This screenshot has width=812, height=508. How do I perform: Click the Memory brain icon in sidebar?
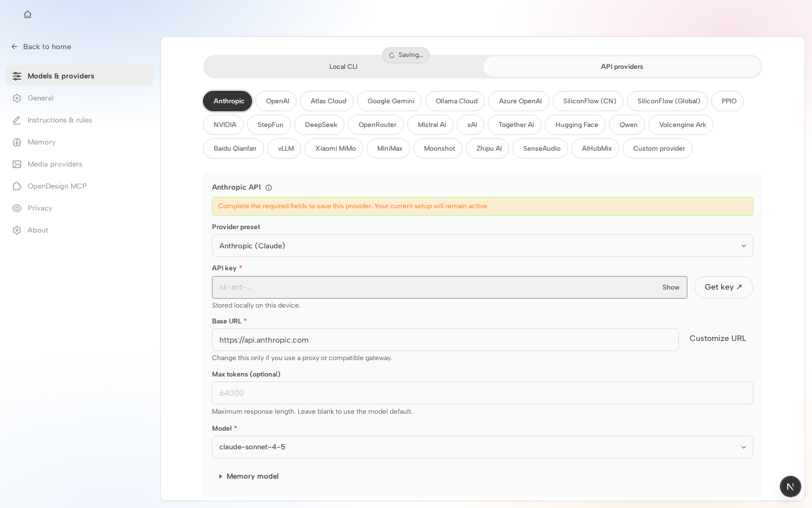coord(17,142)
